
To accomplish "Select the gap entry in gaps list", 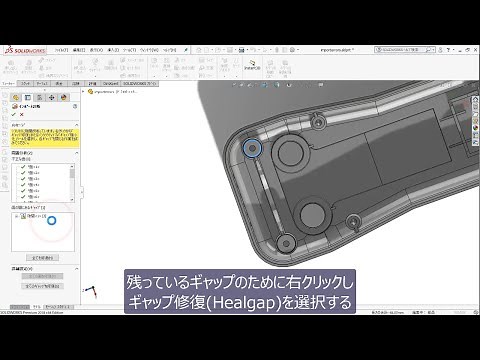I will 34,216.
